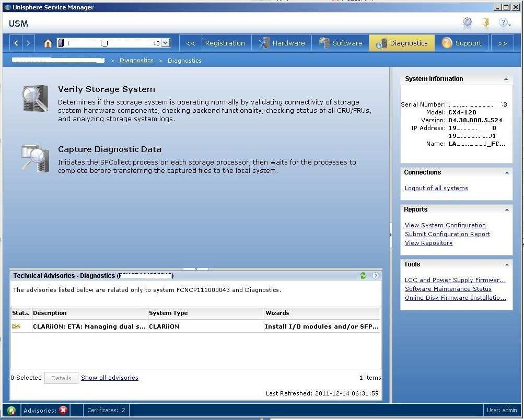The height and width of the screenshot is (420, 524).
Task: Sort advisories by System Type column header
Action: [206, 313]
